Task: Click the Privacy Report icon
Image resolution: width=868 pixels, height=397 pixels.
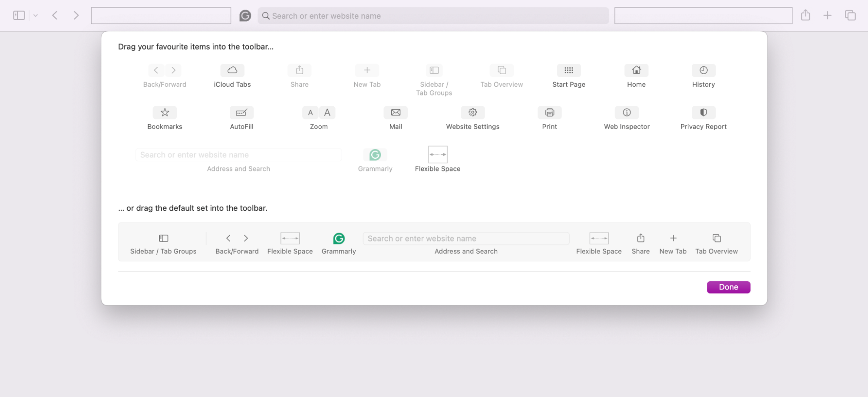Action: pos(703,112)
